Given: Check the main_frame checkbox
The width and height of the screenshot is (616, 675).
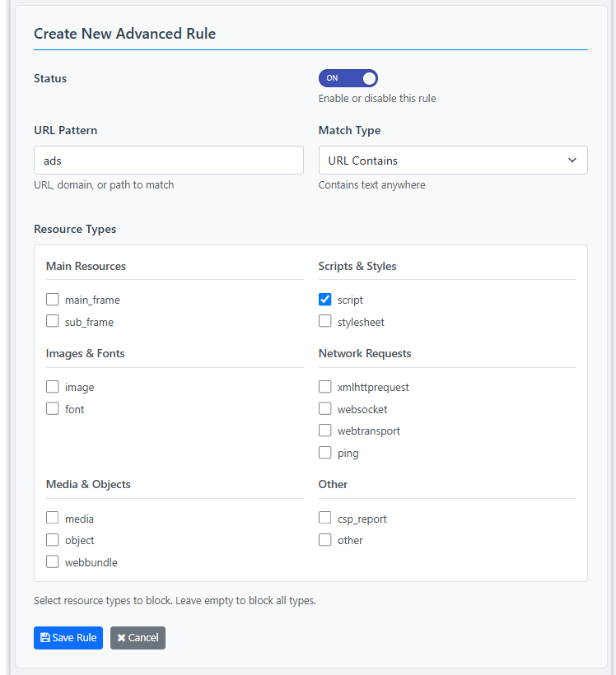Looking at the screenshot, I should tap(53, 300).
